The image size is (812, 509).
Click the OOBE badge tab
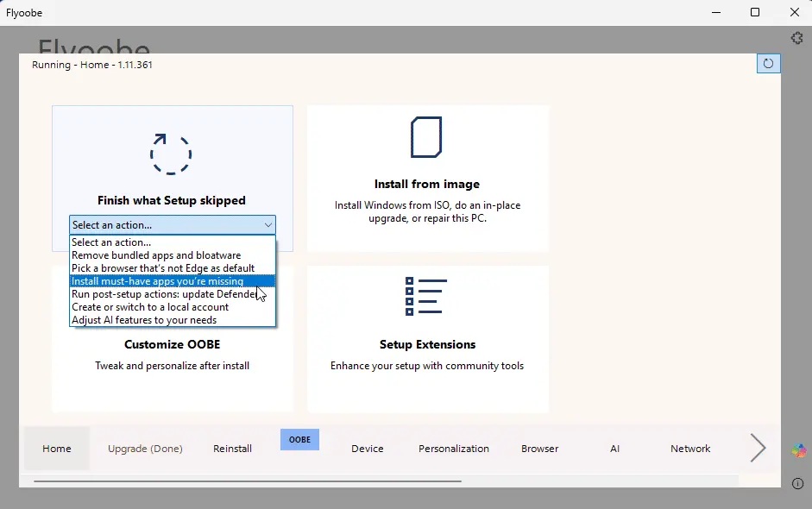[299, 440]
